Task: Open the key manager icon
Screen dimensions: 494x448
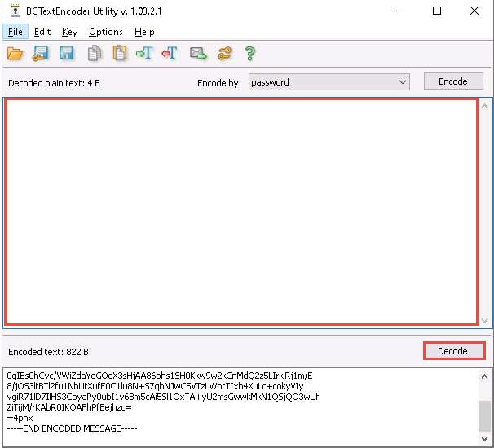Action: [224, 54]
